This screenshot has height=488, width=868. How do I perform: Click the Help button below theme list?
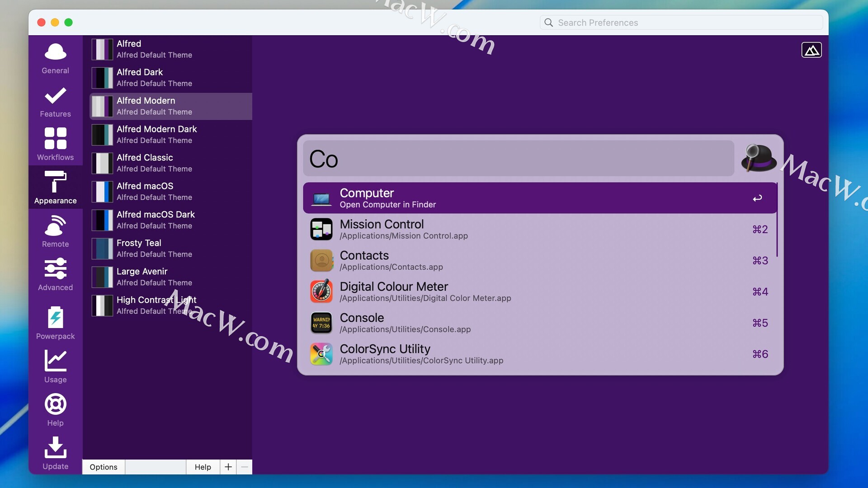[203, 467]
